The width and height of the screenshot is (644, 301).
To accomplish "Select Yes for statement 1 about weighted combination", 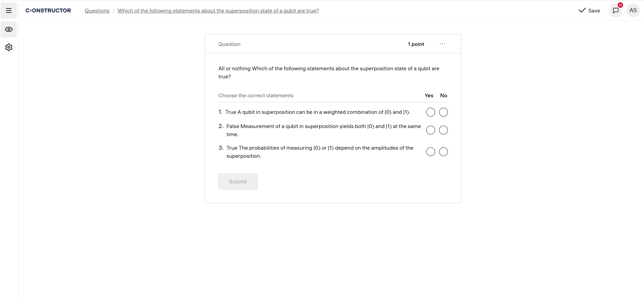I will point(431,112).
